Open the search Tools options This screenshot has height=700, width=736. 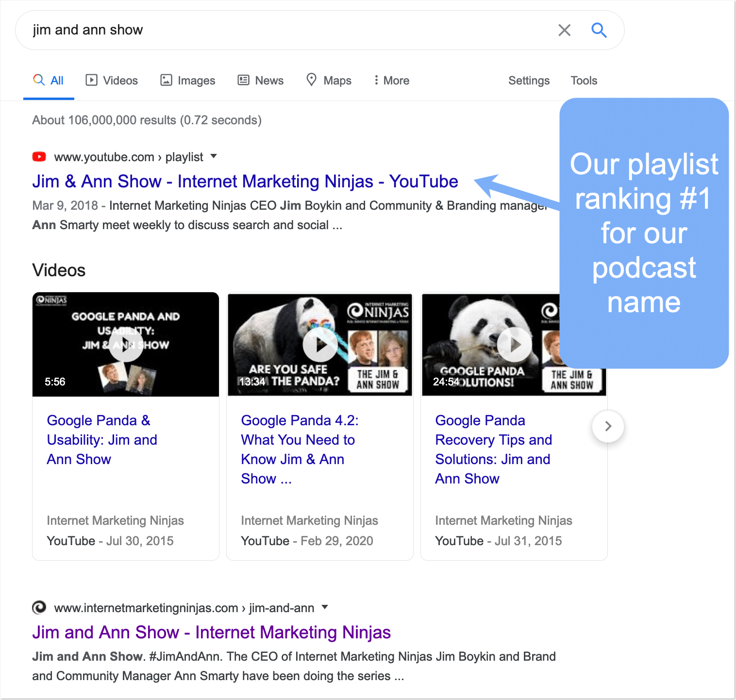point(584,81)
